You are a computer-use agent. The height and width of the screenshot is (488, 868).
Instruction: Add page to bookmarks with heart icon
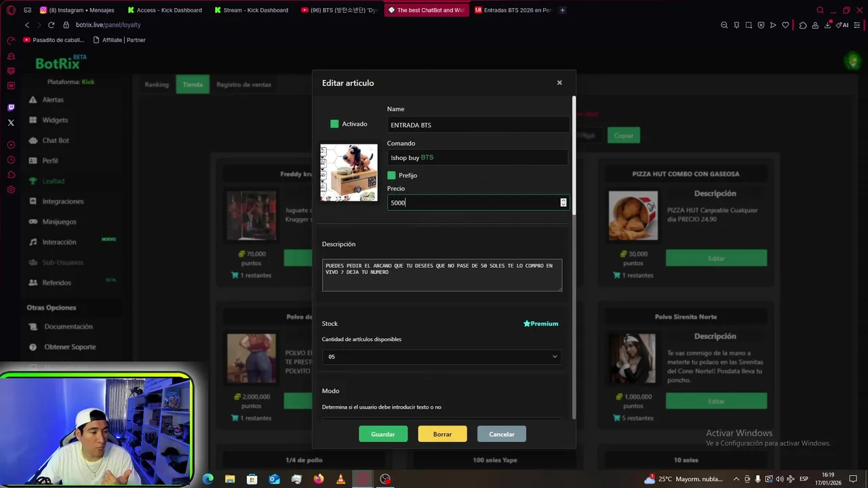pos(785,25)
